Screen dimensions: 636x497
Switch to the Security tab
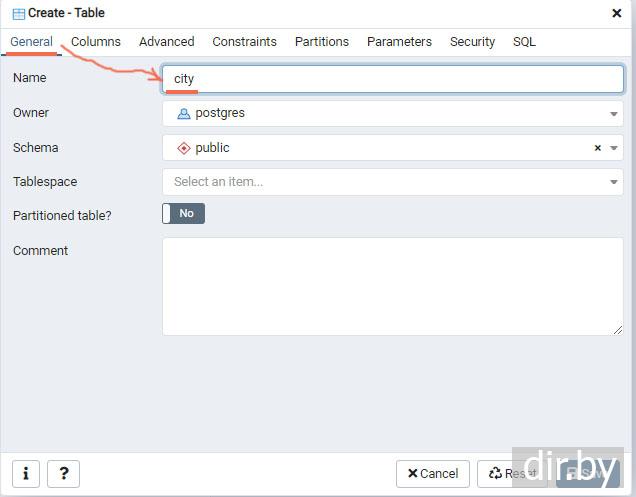pos(473,42)
